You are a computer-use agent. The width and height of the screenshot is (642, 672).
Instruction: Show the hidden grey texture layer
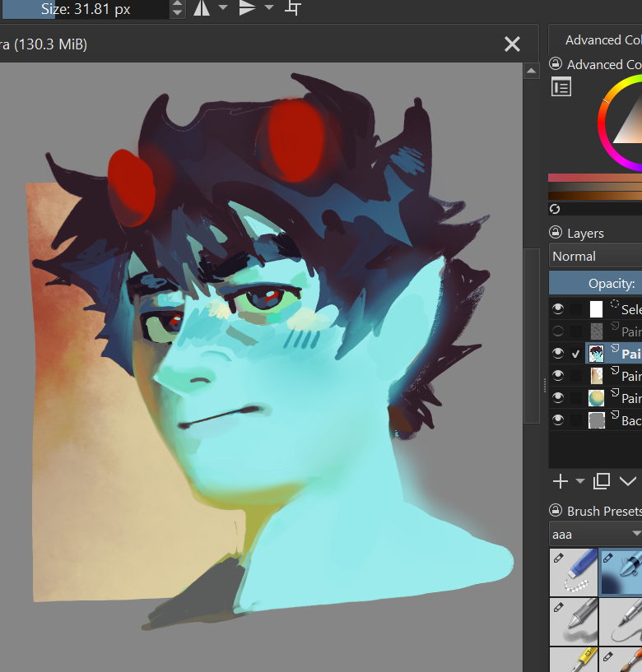click(x=558, y=331)
